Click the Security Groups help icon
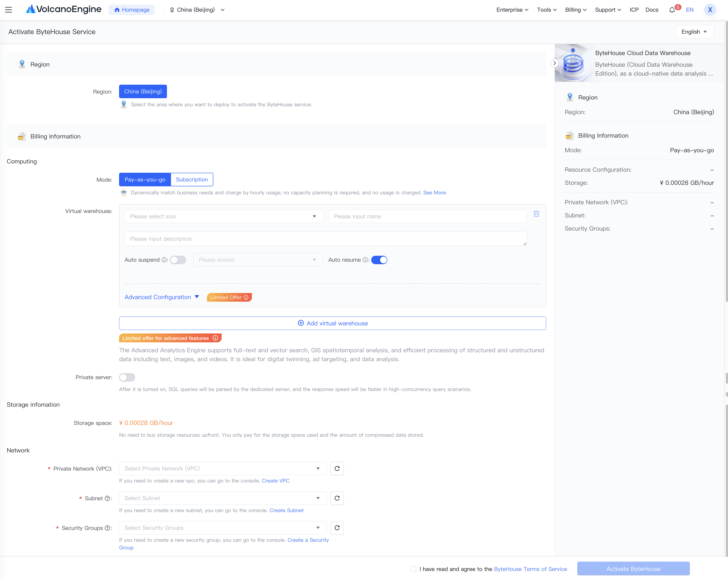 107,528
